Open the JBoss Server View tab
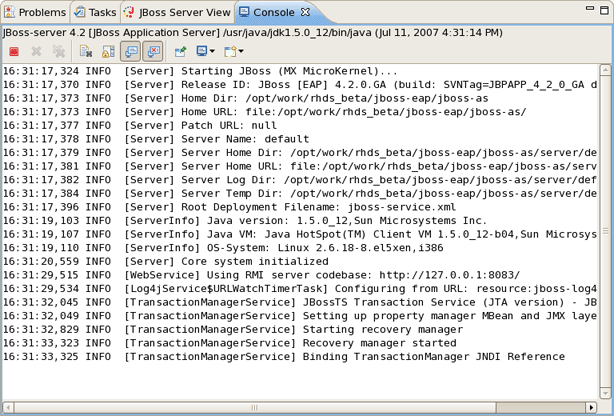 tap(178, 13)
